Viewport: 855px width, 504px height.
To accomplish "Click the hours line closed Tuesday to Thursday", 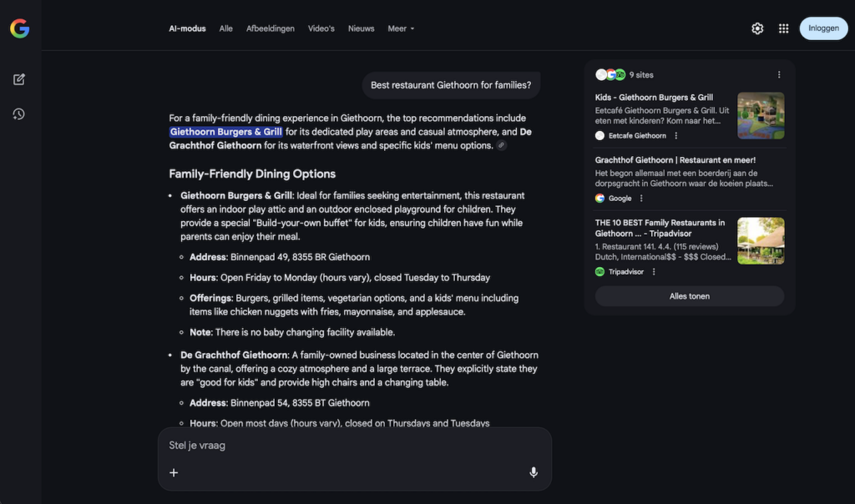I will point(340,278).
